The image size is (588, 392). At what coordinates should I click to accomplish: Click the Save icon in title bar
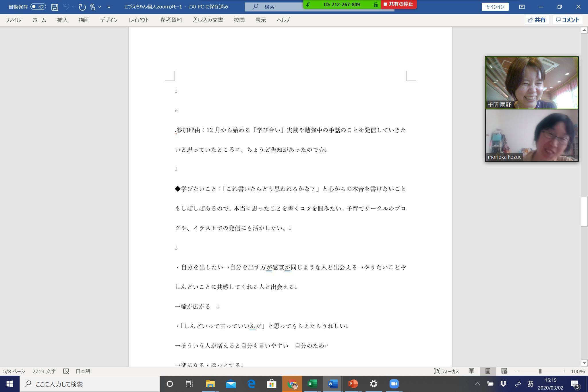point(55,7)
